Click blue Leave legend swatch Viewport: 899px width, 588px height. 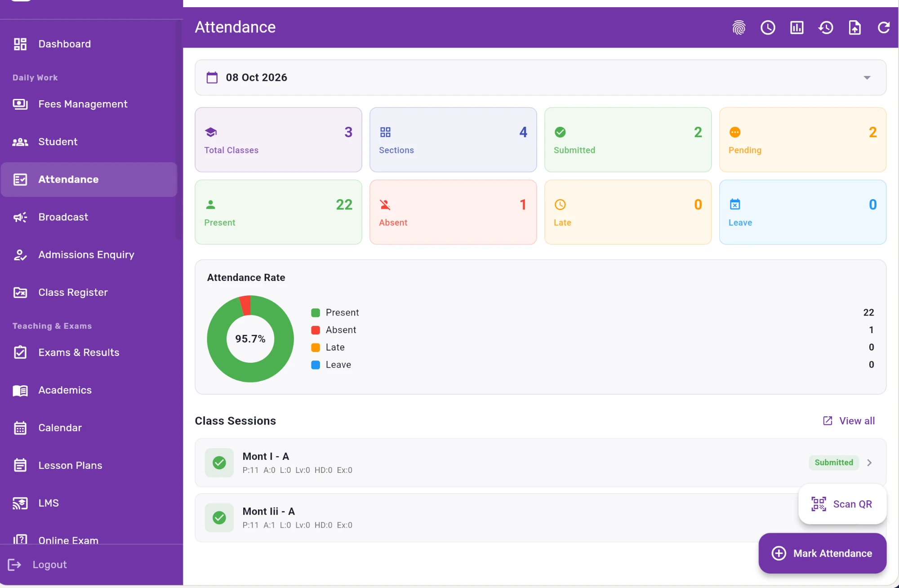coord(316,365)
